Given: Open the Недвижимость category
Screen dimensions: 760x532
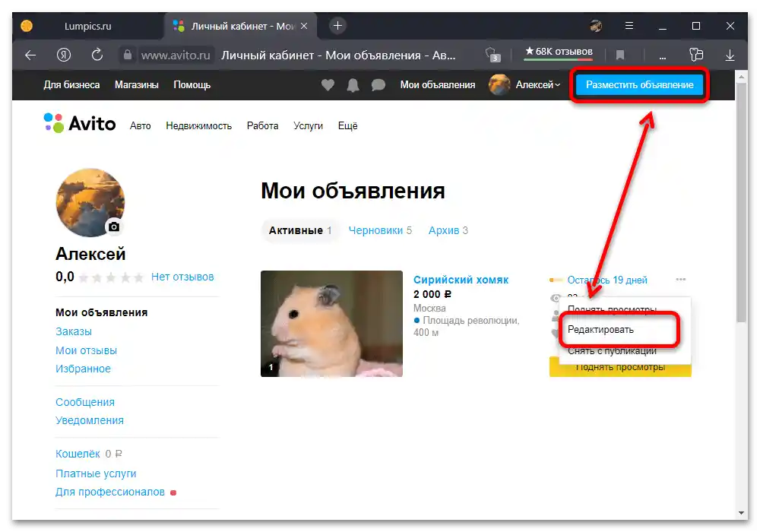Looking at the screenshot, I should click(x=198, y=126).
